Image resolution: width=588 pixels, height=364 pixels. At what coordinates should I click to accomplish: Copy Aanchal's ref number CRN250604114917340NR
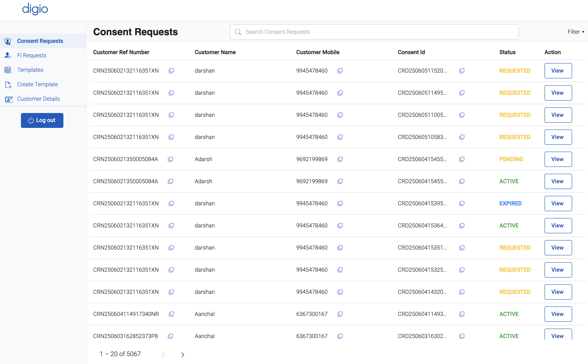(171, 314)
